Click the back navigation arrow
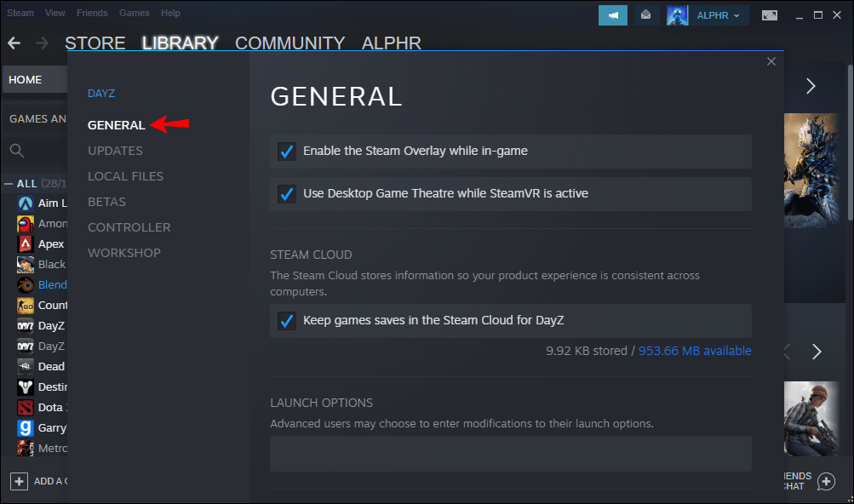Viewport: 854px width, 504px height. pos(14,43)
